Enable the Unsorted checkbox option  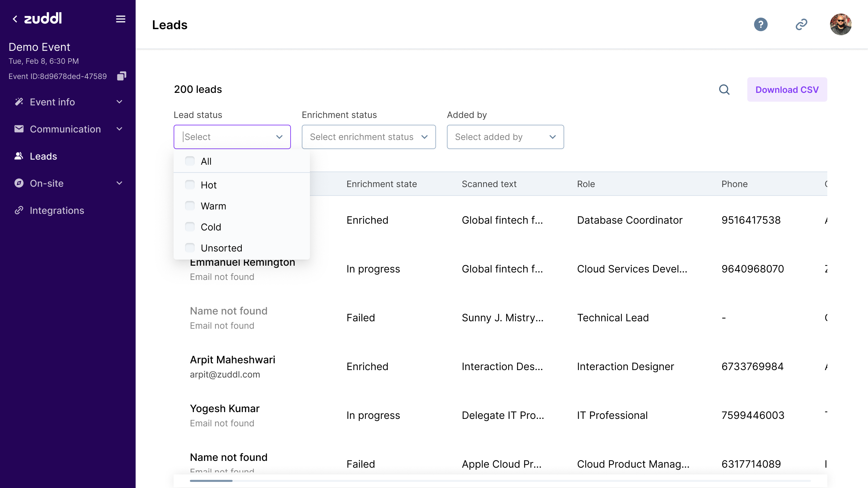tap(190, 248)
